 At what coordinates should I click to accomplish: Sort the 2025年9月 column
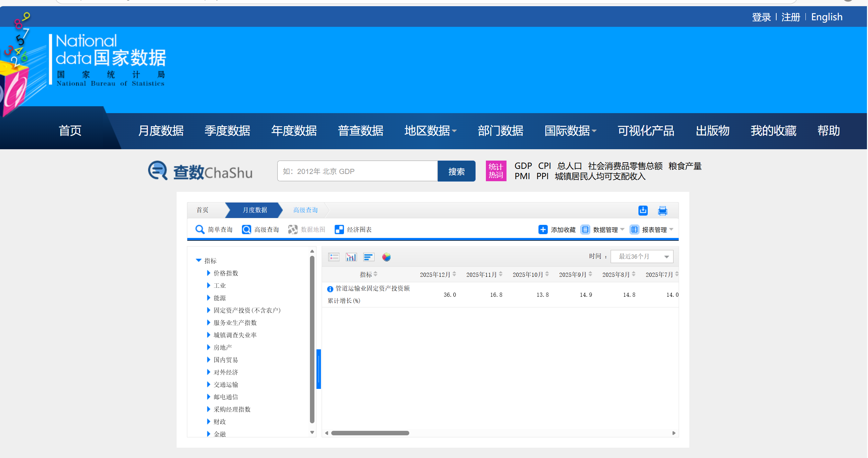[x=590, y=274]
